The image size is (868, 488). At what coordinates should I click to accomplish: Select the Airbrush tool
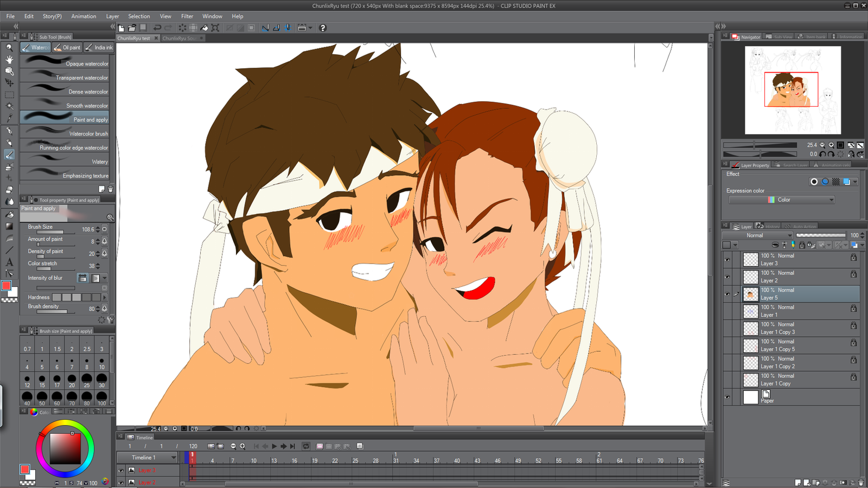9,167
